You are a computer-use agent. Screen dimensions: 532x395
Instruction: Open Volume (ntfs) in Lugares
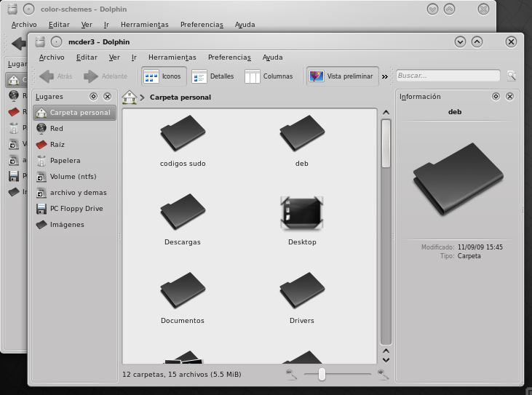coord(75,176)
